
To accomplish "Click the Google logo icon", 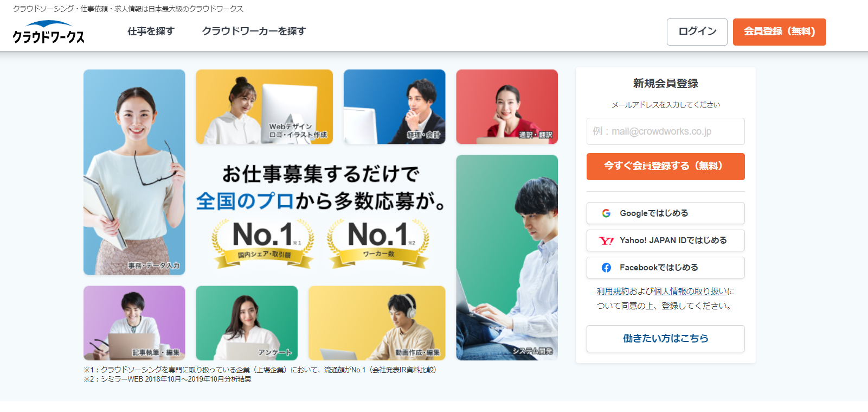I will [x=606, y=213].
